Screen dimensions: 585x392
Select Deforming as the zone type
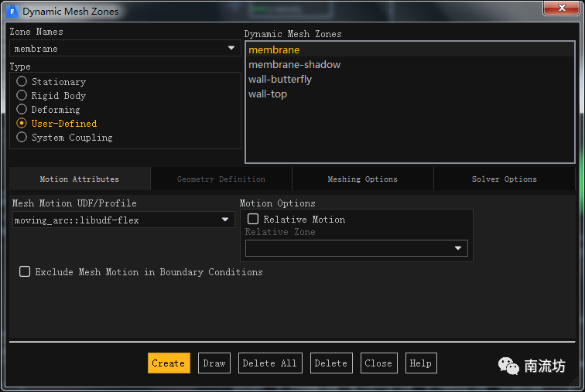click(x=22, y=110)
